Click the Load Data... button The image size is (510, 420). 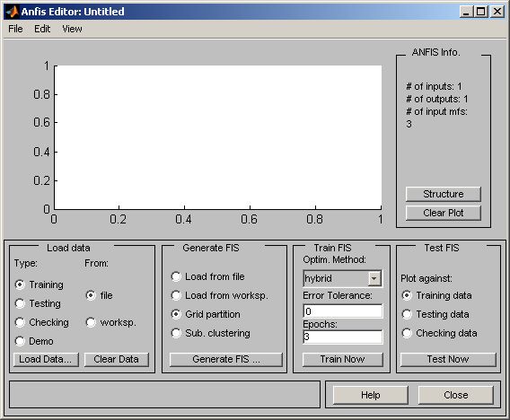click(46, 359)
